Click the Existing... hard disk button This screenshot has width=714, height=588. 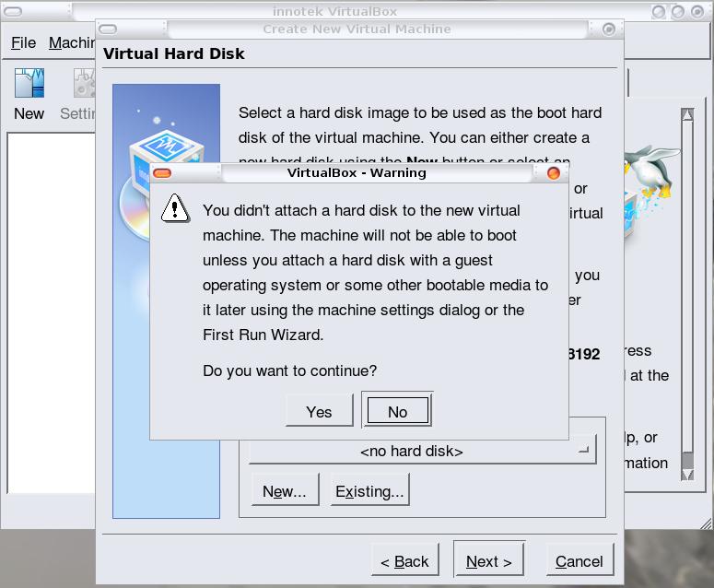coord(369,490)
